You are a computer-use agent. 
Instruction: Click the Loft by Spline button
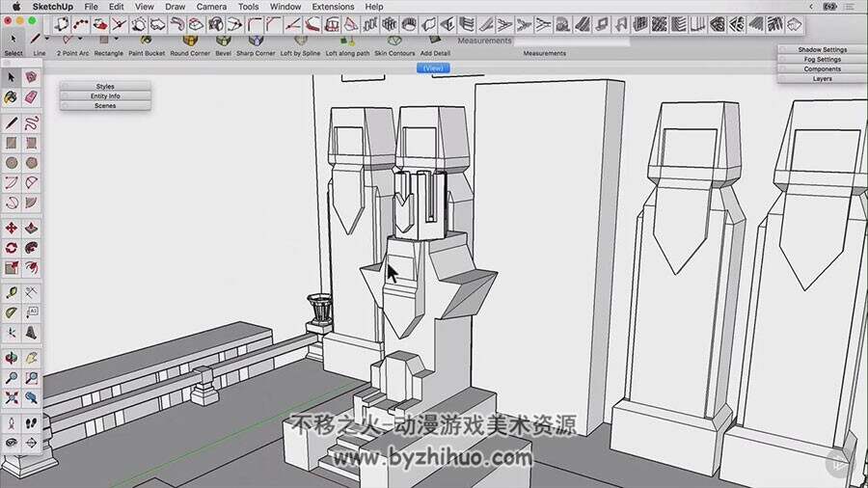pos(300,45)
